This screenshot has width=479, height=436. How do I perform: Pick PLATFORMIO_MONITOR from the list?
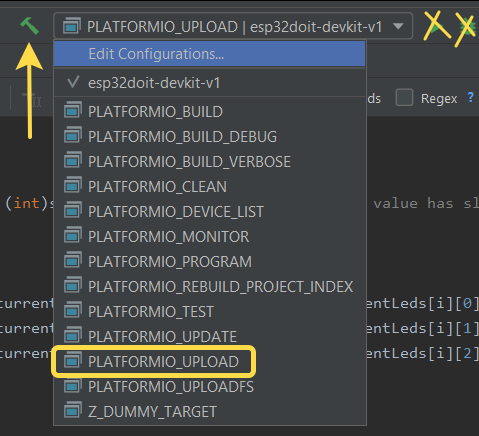coord(209,236)
